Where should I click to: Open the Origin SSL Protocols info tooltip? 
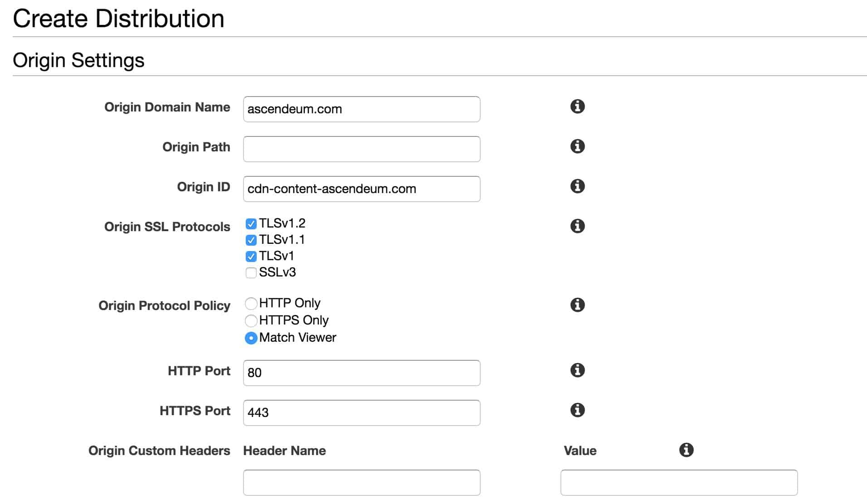pos(577,225)
